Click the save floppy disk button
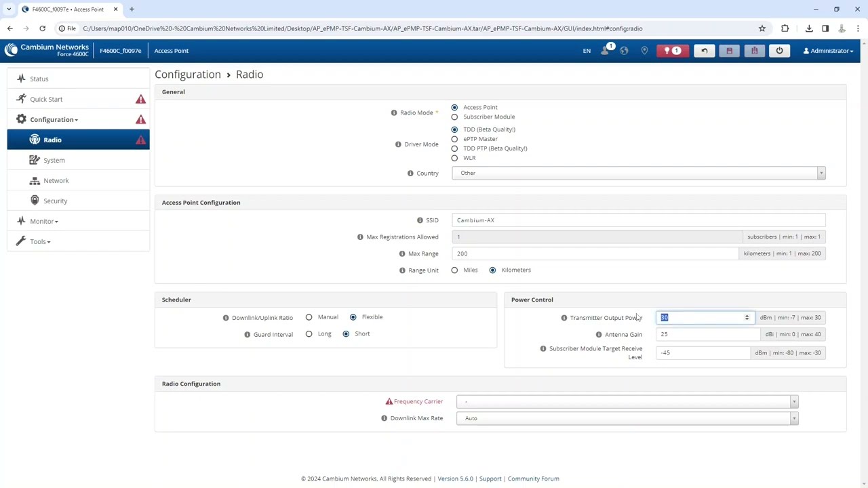The height and width of the screenshot is (488, 868). point(729,51)
